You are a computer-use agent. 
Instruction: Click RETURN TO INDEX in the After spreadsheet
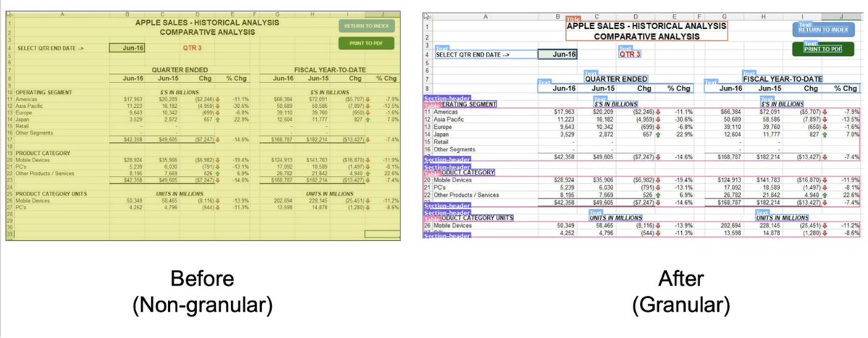(x=822, y=30)
